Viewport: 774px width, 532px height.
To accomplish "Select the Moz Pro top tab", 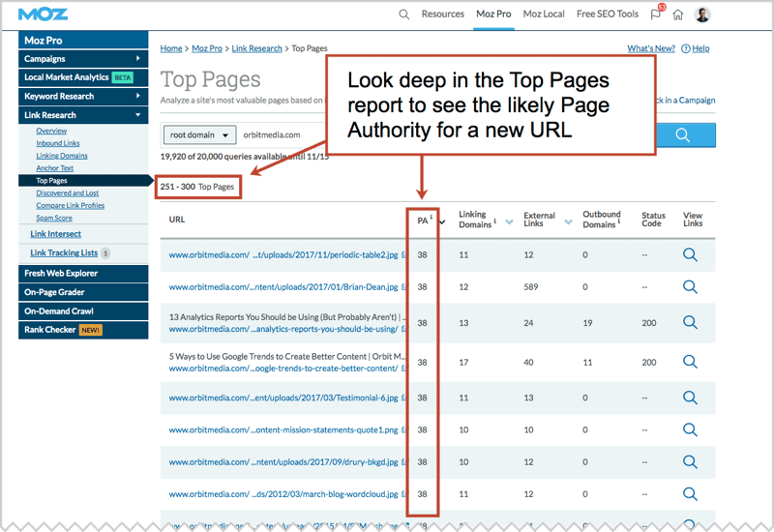I will pyautogui.click(x=493, y=15).
